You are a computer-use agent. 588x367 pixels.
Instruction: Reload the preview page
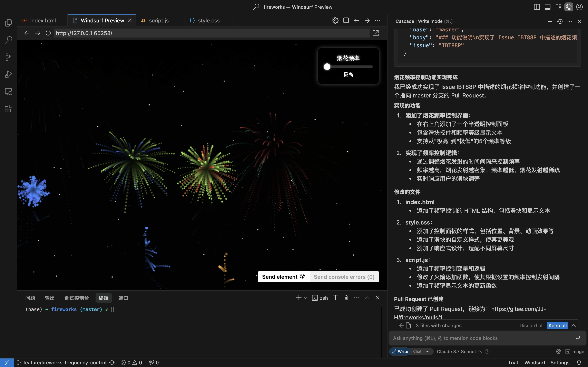(x=48, y=33)
